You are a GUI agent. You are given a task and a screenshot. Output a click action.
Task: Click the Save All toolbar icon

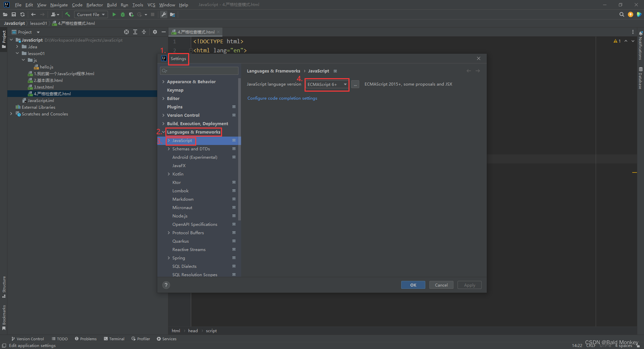pyautogui.click(x=14, y=14)
